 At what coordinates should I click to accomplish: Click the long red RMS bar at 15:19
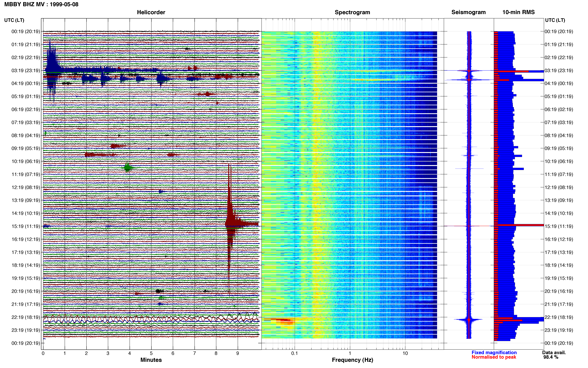[519, 225]
